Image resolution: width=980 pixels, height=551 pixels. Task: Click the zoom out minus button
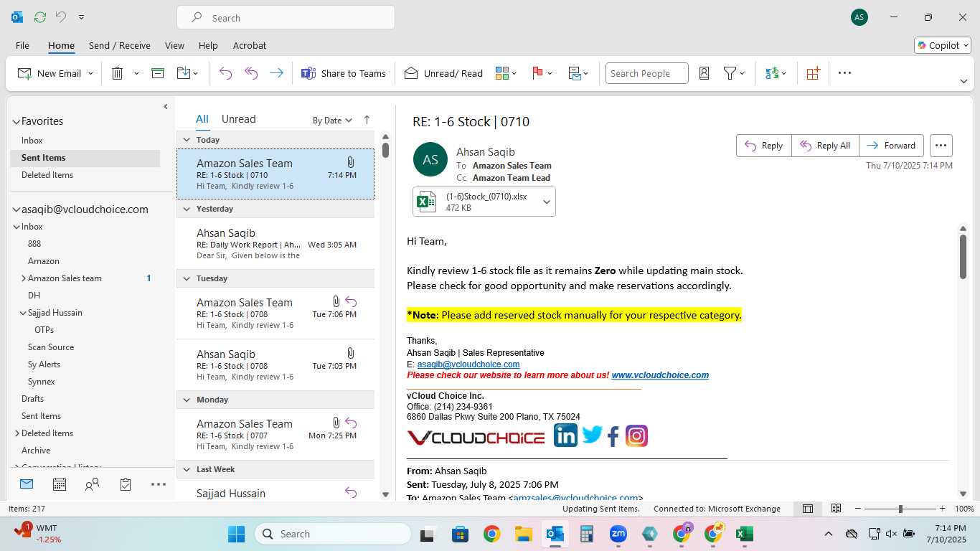pos(858,509)
